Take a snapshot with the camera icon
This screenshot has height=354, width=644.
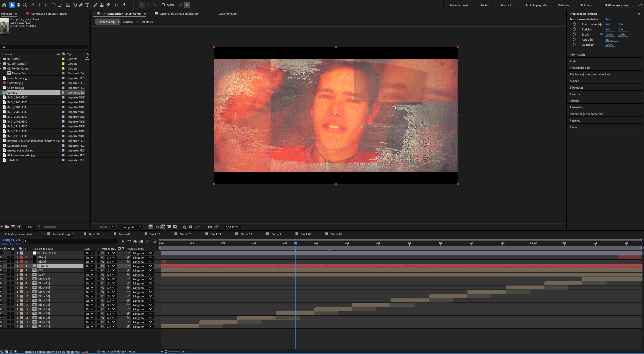coord(210,227)
